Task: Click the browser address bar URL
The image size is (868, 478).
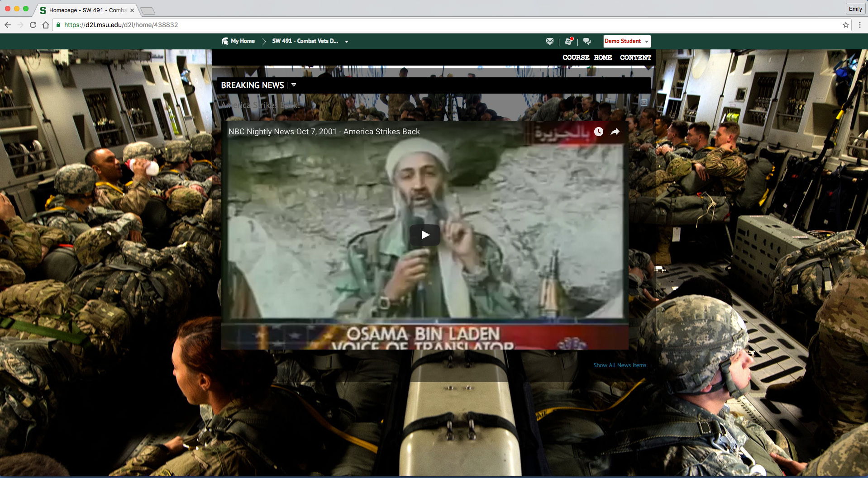Action: click(x=121, y=25)
